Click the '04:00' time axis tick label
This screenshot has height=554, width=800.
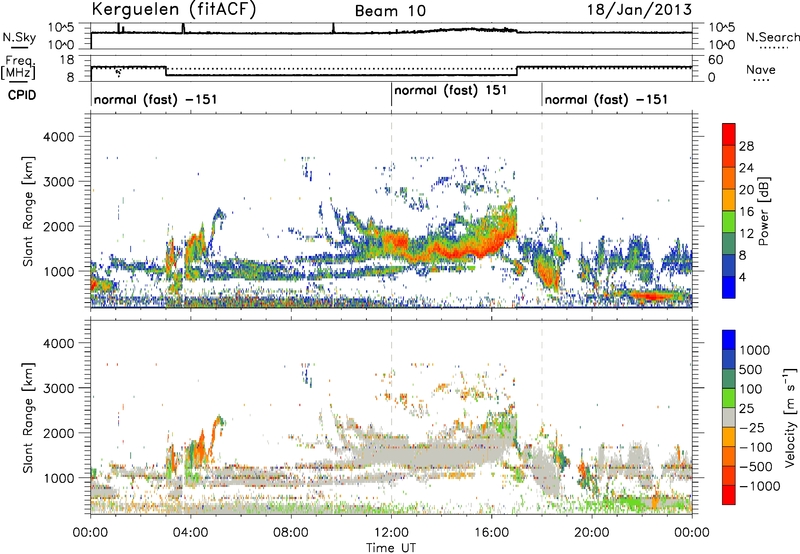pyautogui.click(x=190, y=532)
